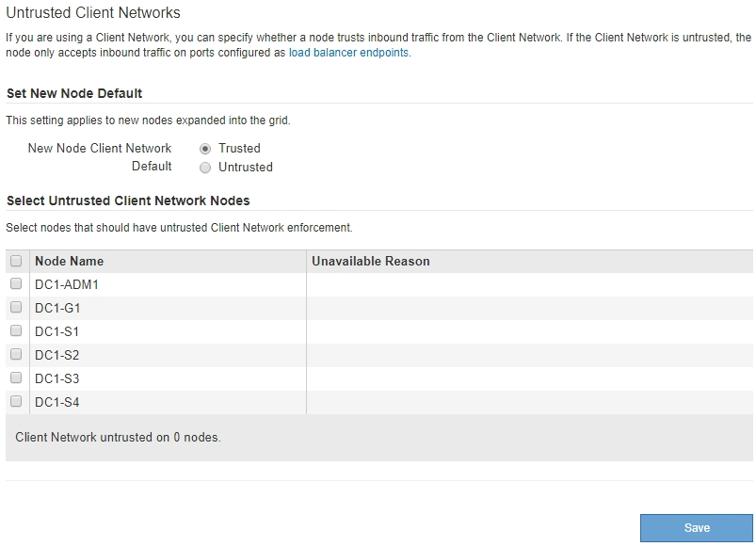Click the DC1-S2 node name
Image resolution: width=756 pixels, height=546 pixels.
(57, 355)
